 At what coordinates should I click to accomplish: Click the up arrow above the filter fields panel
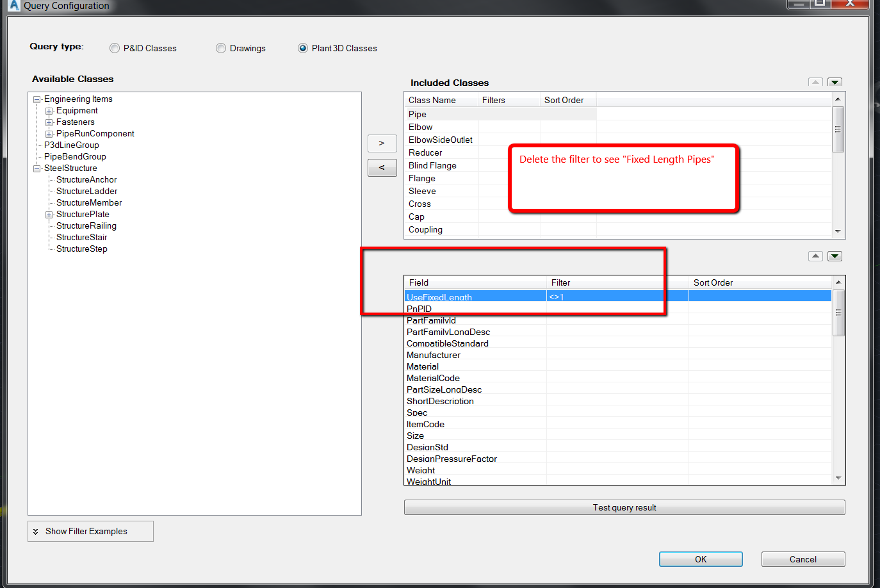pos(815,256)
